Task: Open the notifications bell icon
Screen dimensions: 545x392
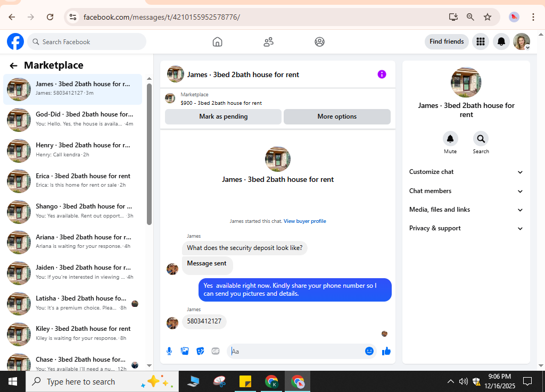Action: point(501,41)
